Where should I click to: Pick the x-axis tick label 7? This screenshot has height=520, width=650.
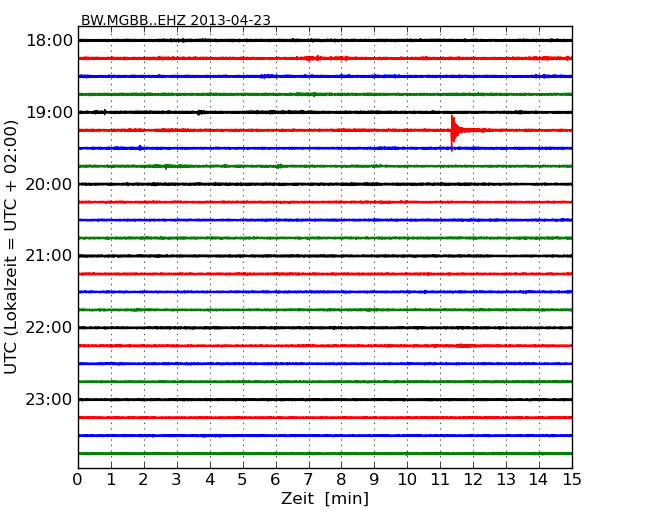(308, 480)
